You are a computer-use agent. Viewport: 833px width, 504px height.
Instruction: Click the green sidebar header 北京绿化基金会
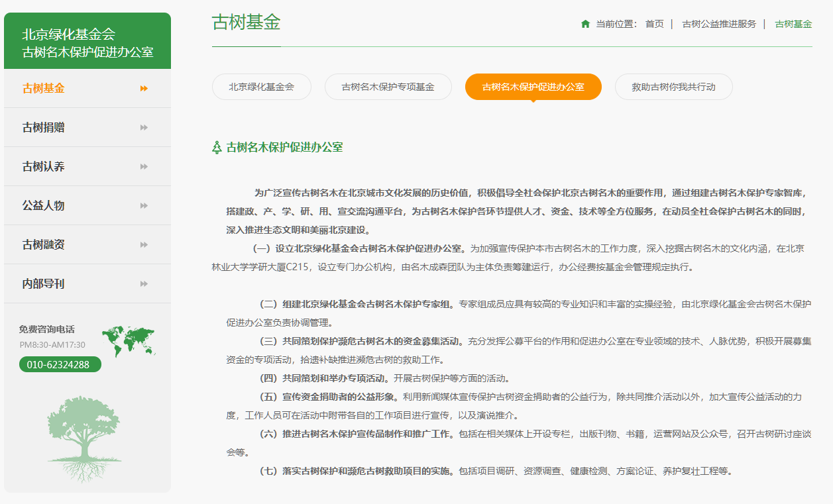click(x=87, y=42)
